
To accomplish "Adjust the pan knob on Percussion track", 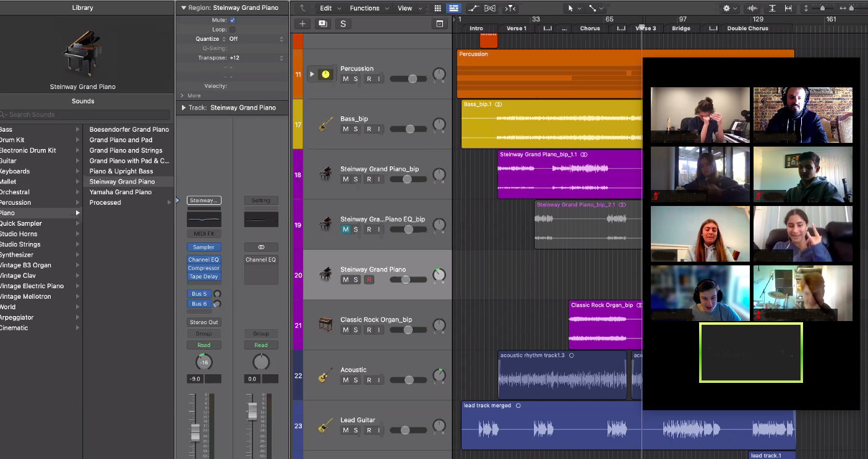I will (439, 74).
